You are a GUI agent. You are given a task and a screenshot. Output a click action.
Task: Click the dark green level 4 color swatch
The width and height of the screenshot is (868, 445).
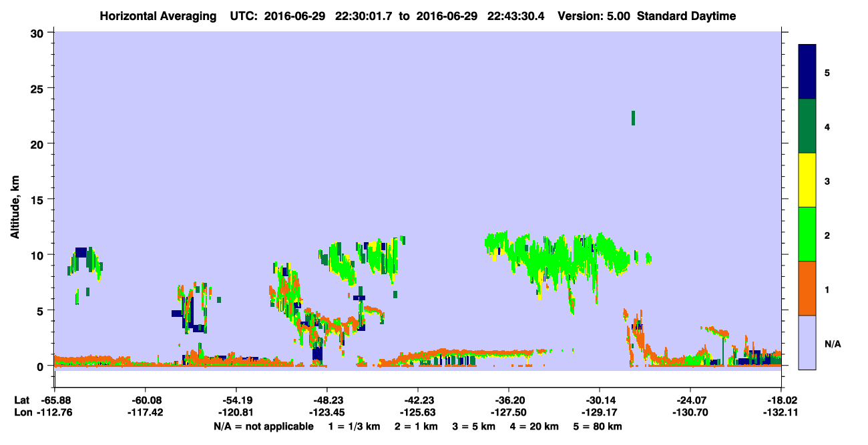807,126
